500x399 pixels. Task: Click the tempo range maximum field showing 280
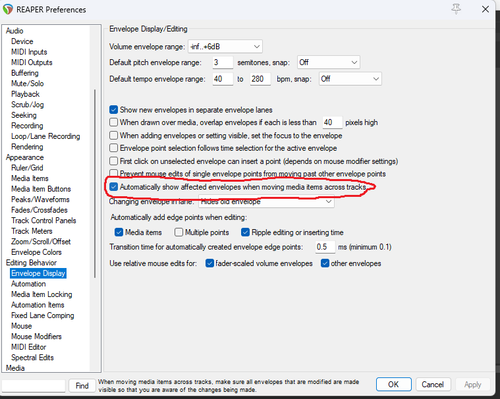[260, 79]
